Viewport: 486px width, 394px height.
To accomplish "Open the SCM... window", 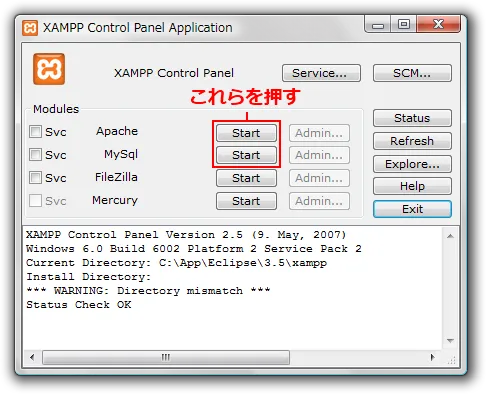I will 412,73.
